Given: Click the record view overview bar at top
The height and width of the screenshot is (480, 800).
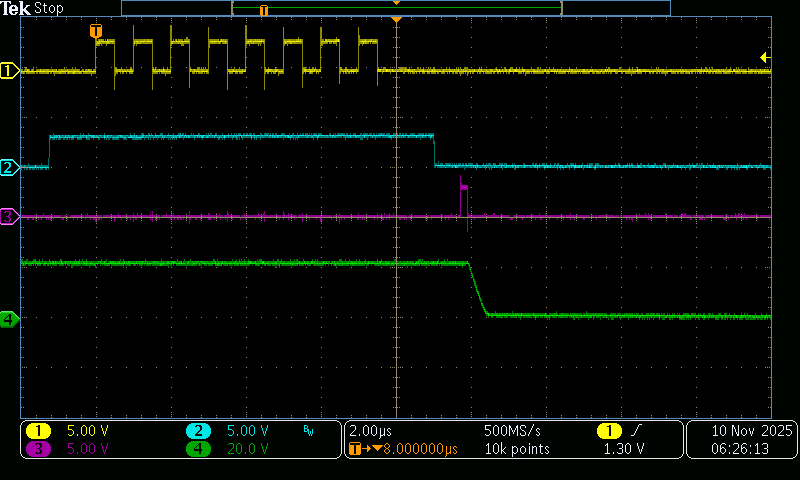Looking at the screenshot, I should click(396, 8).
